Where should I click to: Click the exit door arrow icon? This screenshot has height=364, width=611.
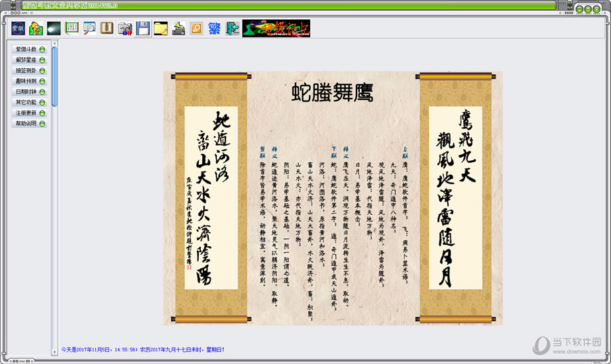(x=232, y=28)
